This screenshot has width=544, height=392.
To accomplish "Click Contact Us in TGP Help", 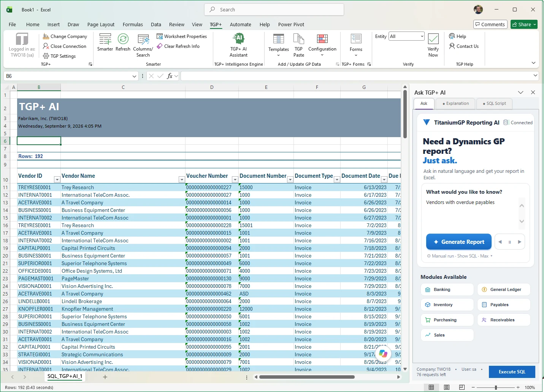I will pyautogui.click(x=464, y=46).
